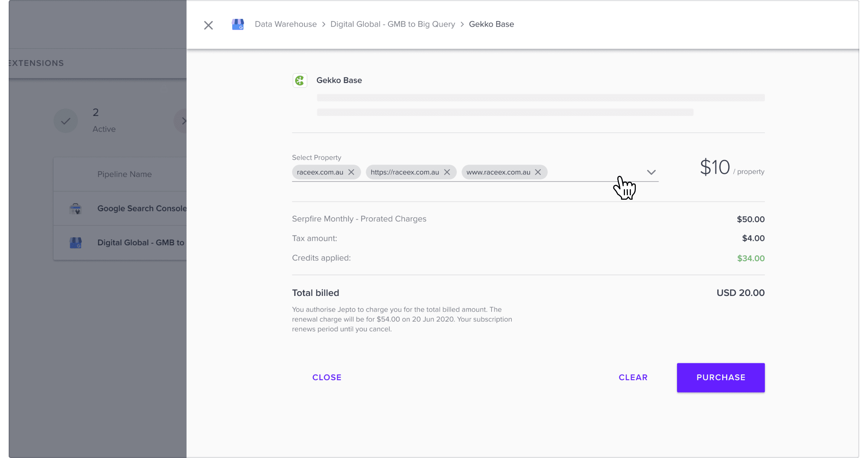
Task: Close the Gekko Base panel with X
Action: (x=208, y=25)
